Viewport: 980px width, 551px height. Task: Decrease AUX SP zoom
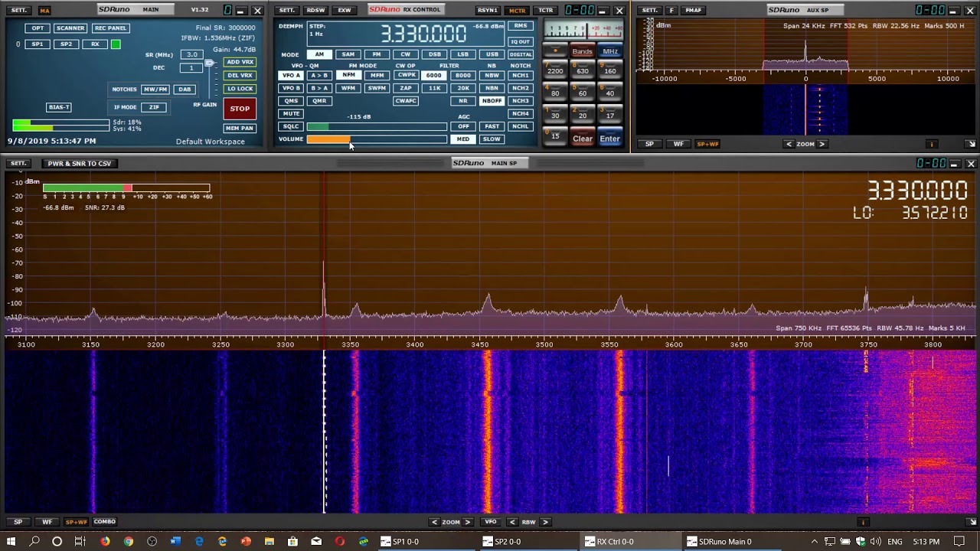point(789,144)
